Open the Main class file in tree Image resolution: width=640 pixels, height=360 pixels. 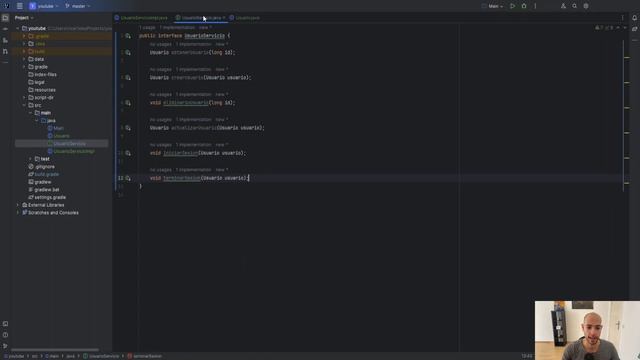pyautogui.click(x=56, y=128)
